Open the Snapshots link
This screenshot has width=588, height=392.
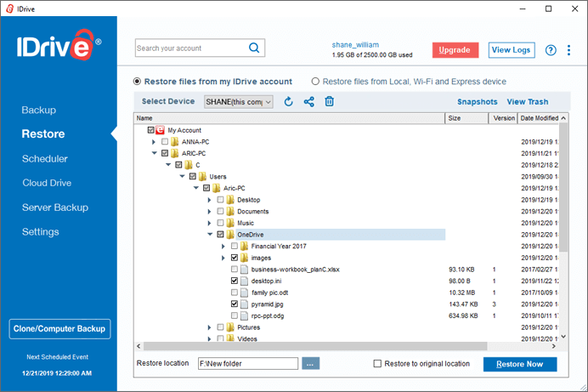pyautogui.click(x=477, y=102)
